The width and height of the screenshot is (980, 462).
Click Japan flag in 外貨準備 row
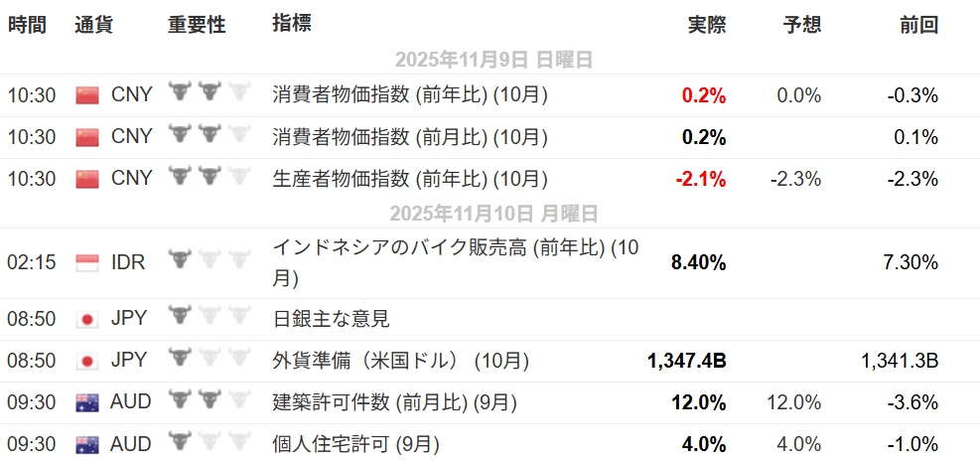pyautogui.click(x=88, y=361)
